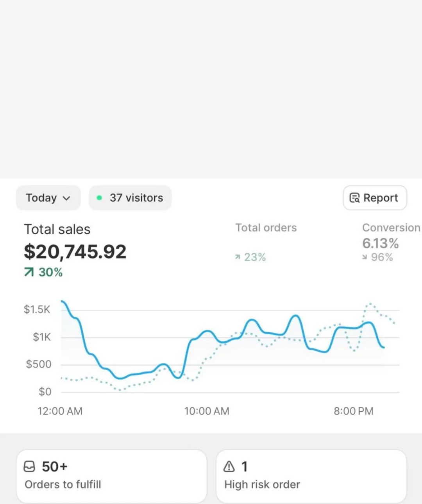Click the green up arrow beside 30%
The height and width of the screenshot is (504, 422).
(29, 272)
